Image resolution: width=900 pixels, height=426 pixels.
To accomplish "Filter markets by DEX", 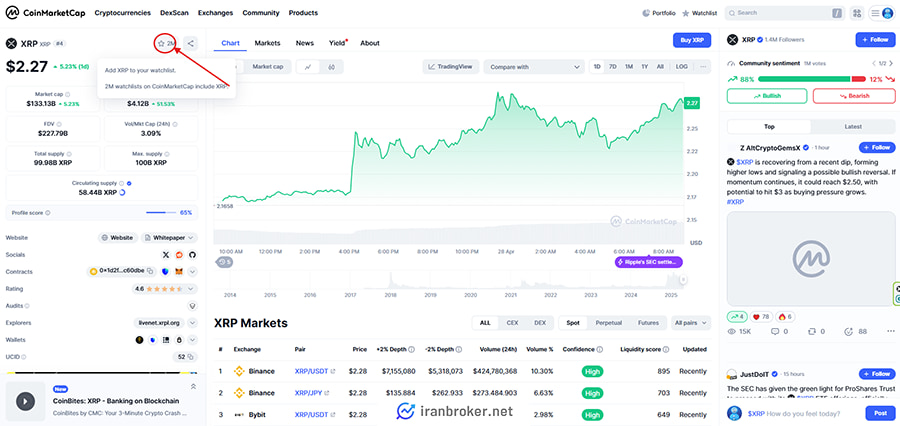I will coord(540,323).
